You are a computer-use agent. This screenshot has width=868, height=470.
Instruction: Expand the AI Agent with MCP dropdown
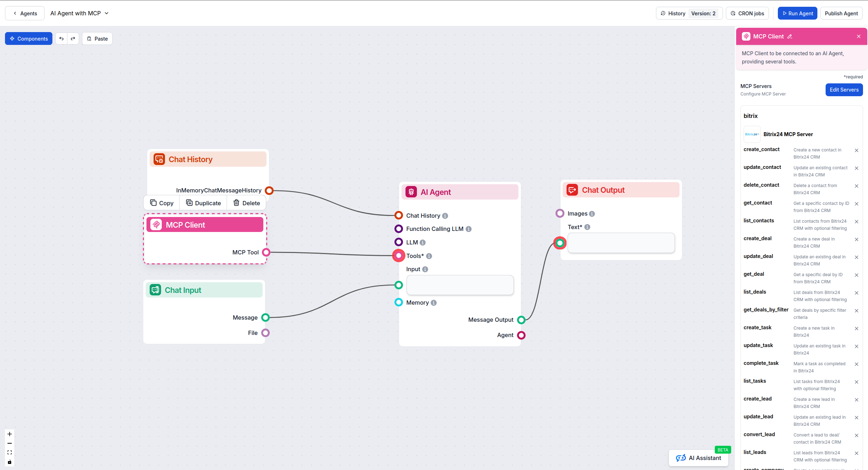(106, 13)
